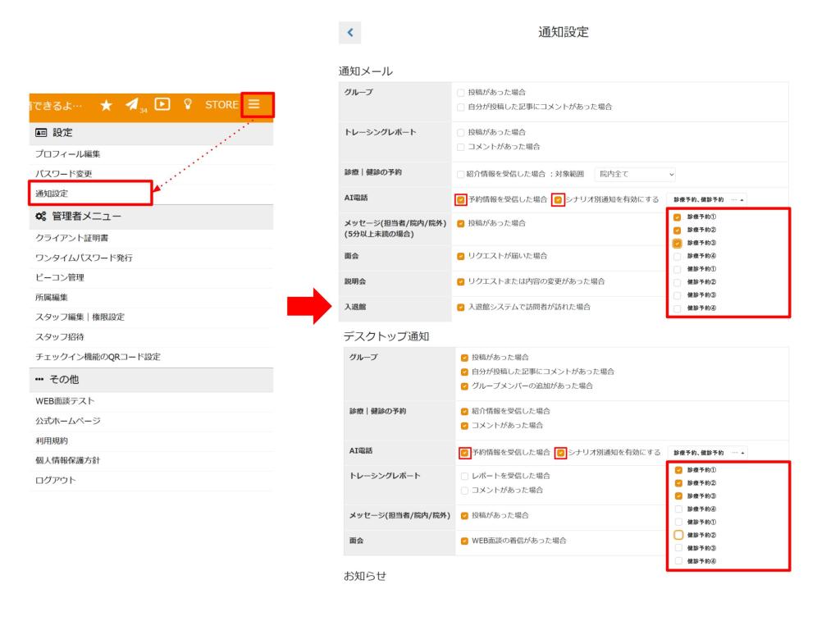
Task: Go back using the left chevron
Action: (x=349, y=33)
